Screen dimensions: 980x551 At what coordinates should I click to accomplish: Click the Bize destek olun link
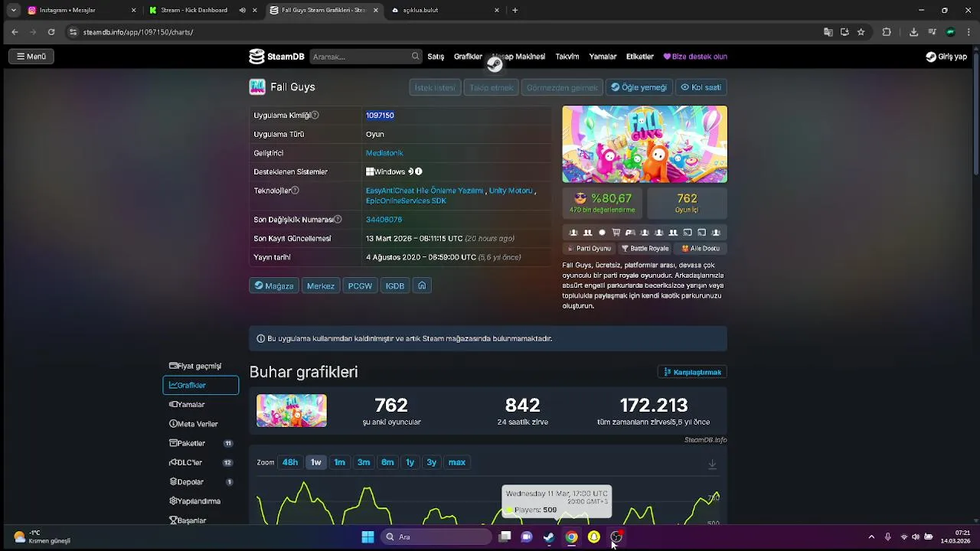click(x=695, y=57)
